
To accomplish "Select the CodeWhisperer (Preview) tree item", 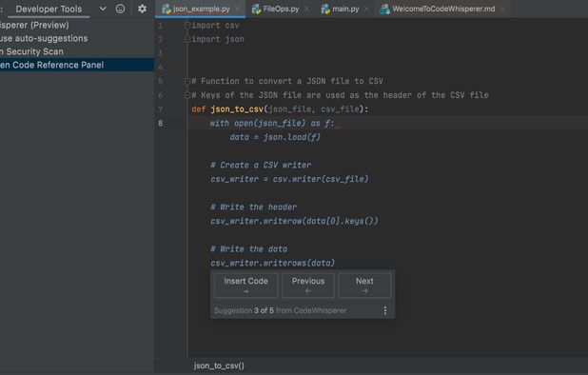I will [77, 25].
